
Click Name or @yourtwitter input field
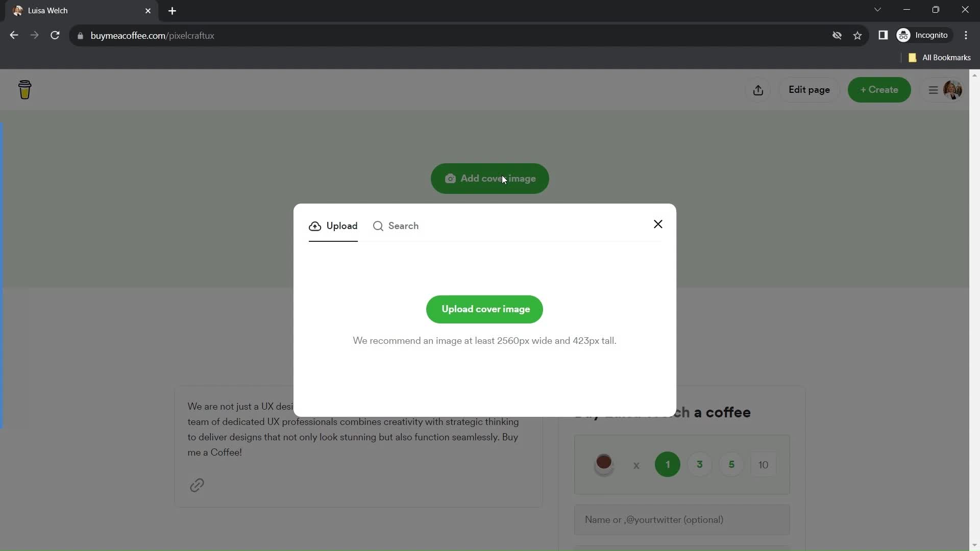point(682,519)
